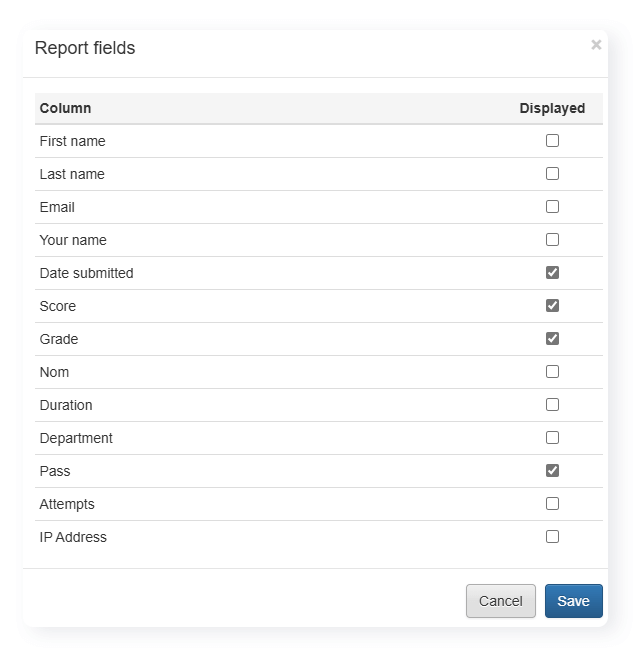Viewport: 635px width, 661px height.
Task: Click the Report fields dialog title
Action: [x=85, y=48]
